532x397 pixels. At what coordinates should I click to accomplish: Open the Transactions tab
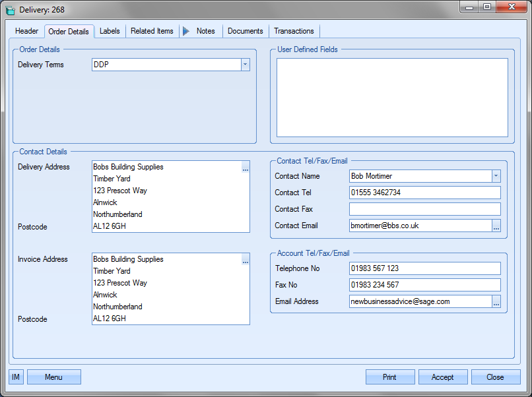[294, 31]
